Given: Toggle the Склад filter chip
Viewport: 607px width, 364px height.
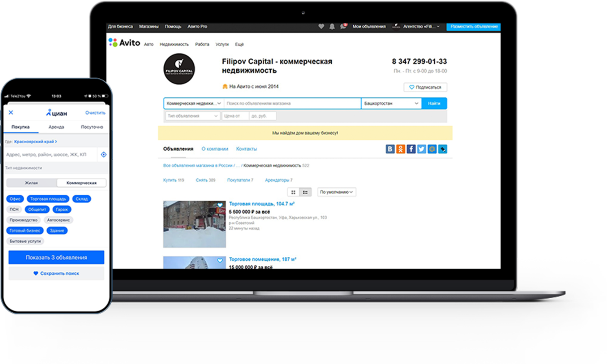Looking at the screenshot, I should click(82, 199).
